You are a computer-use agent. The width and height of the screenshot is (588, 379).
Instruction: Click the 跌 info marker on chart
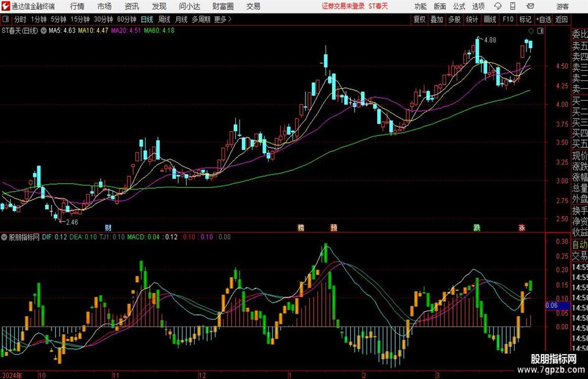click(x=477, y=227)
